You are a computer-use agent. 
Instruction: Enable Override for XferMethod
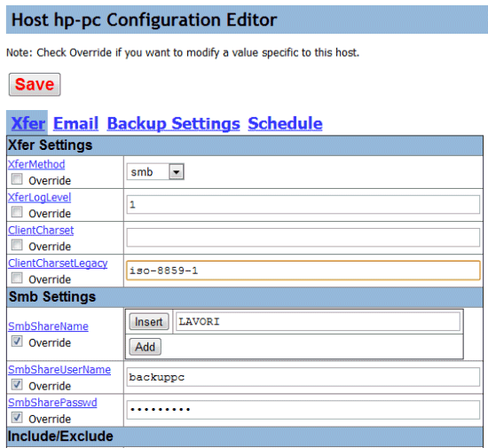[x=17, y=179]
